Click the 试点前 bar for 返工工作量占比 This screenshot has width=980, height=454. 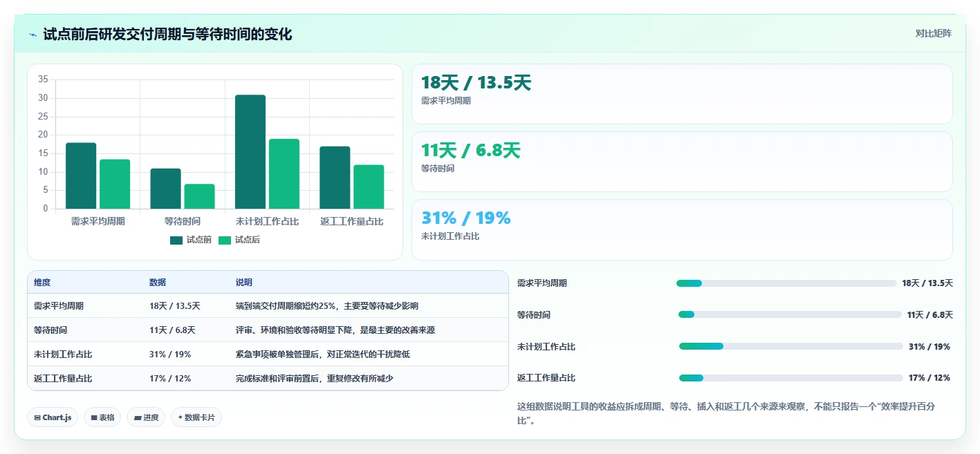335,178
